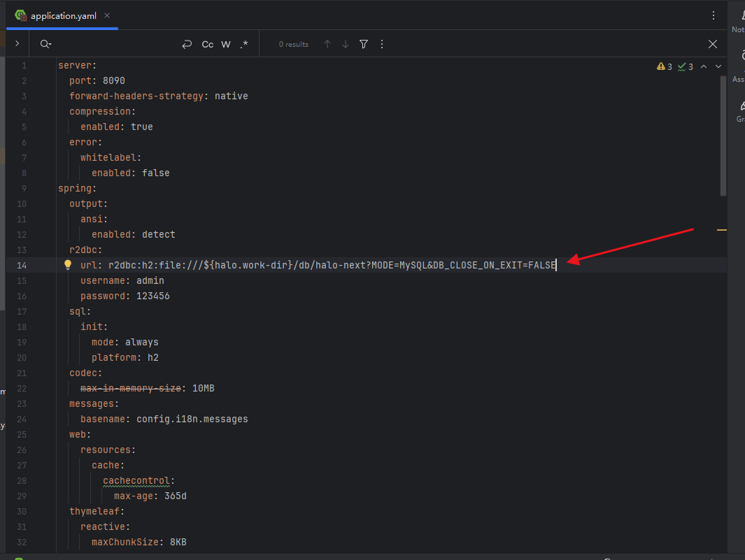The height and width of the screenshot is (560, 745).
Task: Click the underlined 'cachecontrol' key
Action: pos(136,481)
